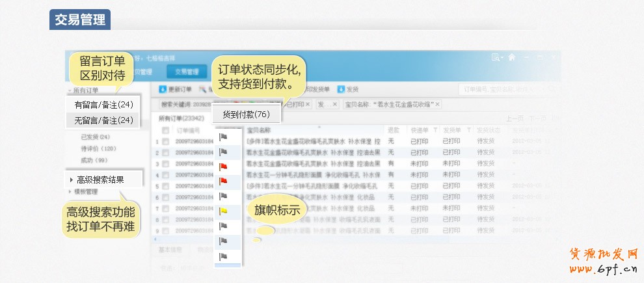
Task: Collapse the 所有订单 tree node arrow
Action: 70,90
